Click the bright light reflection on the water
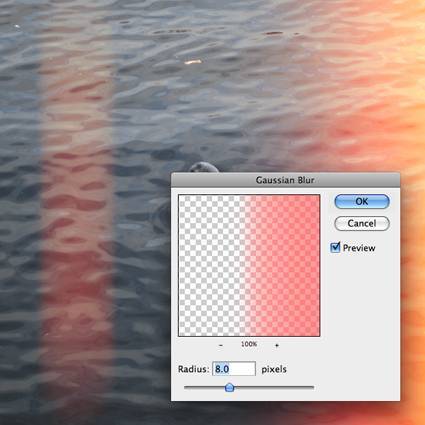The image size is (425, 425). pyautogui.click(x=193, y=62)
